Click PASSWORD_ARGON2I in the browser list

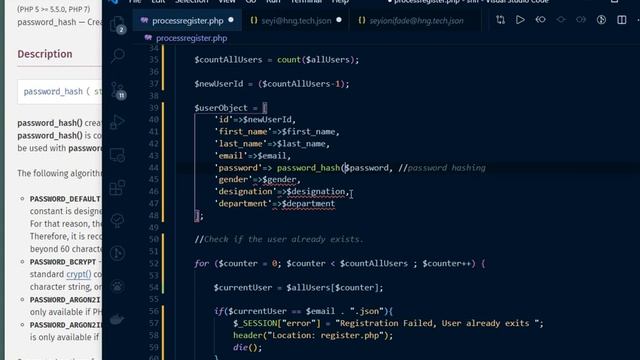(x=65, y=300)
